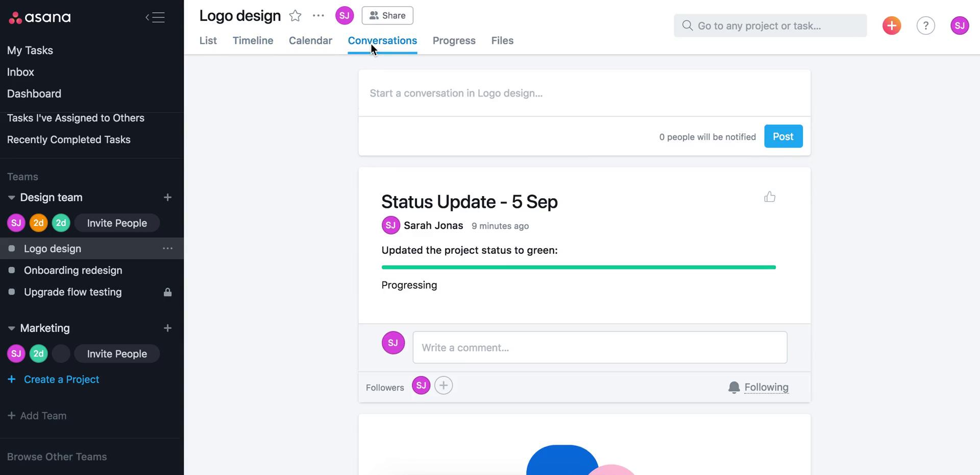Viewport: 980px width, 475px height.
Task: Open the project actions ellipsis next to the title
Action: [x=318, y=16]
